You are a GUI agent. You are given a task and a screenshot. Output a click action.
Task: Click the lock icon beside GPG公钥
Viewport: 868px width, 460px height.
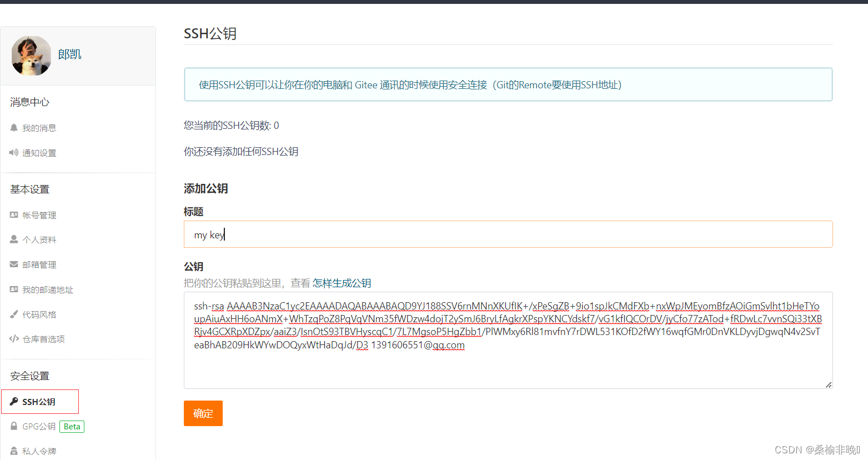(x=14, y=426)
